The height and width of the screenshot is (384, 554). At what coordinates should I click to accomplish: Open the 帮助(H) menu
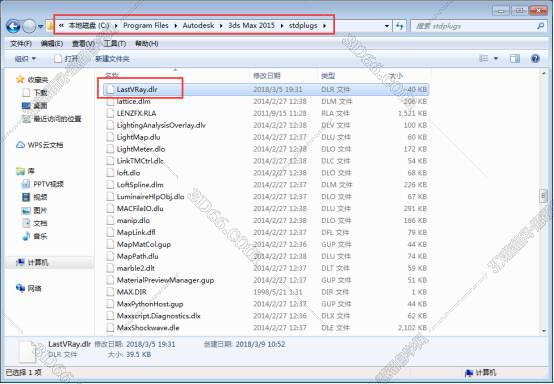147,43
